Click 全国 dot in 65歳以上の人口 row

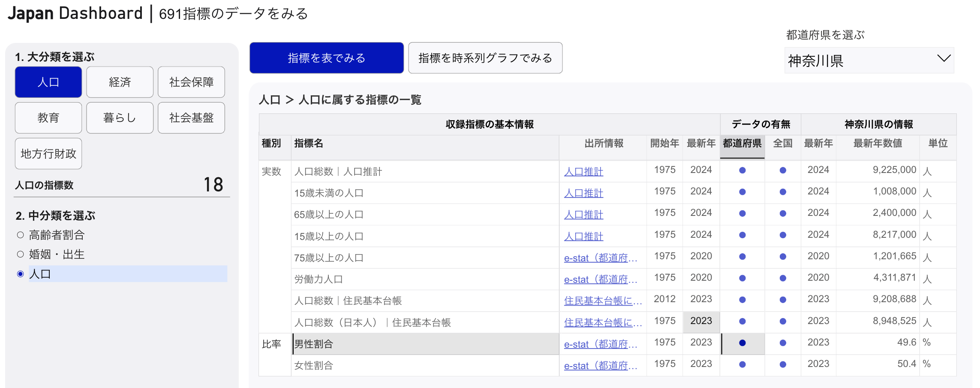[783, 213]
